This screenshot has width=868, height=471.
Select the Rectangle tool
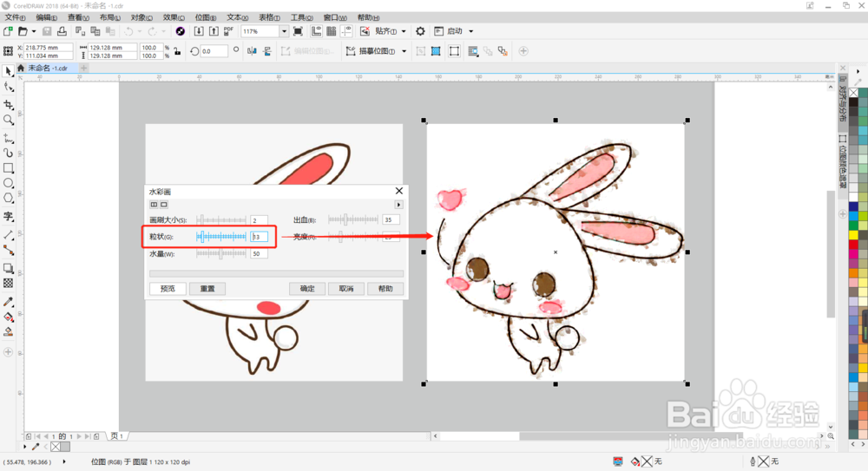[9, 167]
